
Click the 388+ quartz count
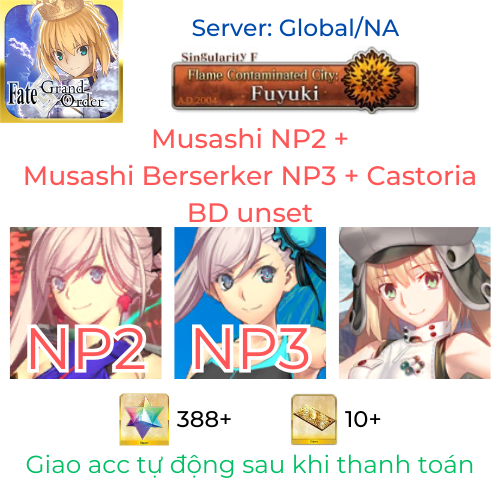point(204,419)
